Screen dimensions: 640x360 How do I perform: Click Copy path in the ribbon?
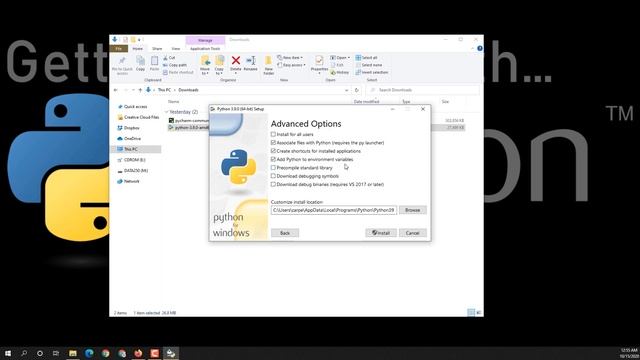click(175, 65)
